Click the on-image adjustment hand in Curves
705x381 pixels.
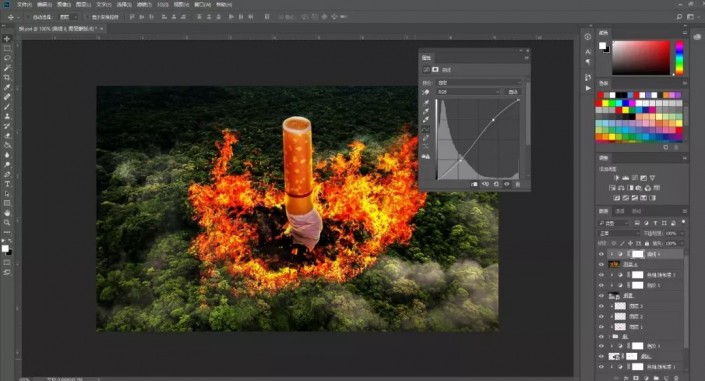425,92
